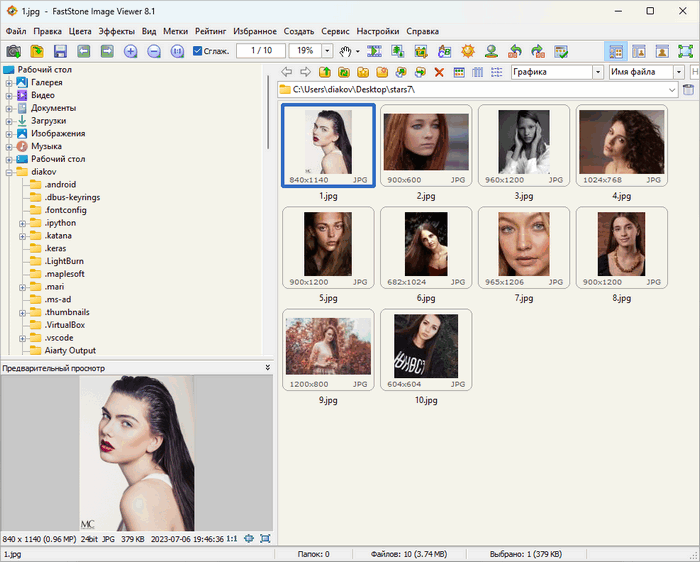
Task: Open the Эффекты menu
Action: (x=116, y=31)
